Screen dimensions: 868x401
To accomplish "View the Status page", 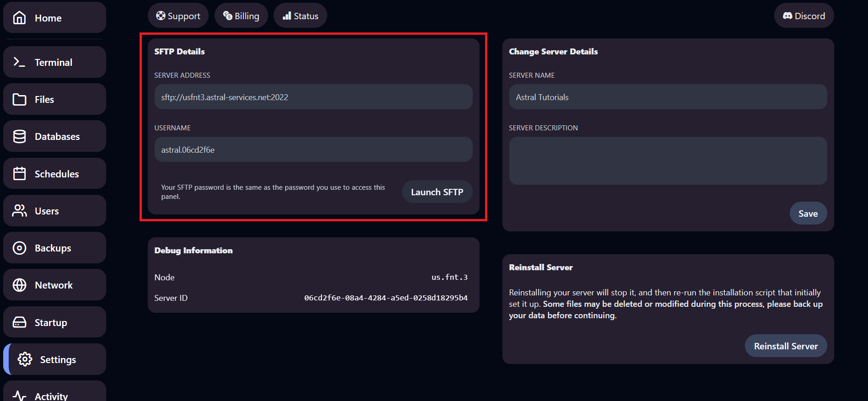I will (300, 16).
